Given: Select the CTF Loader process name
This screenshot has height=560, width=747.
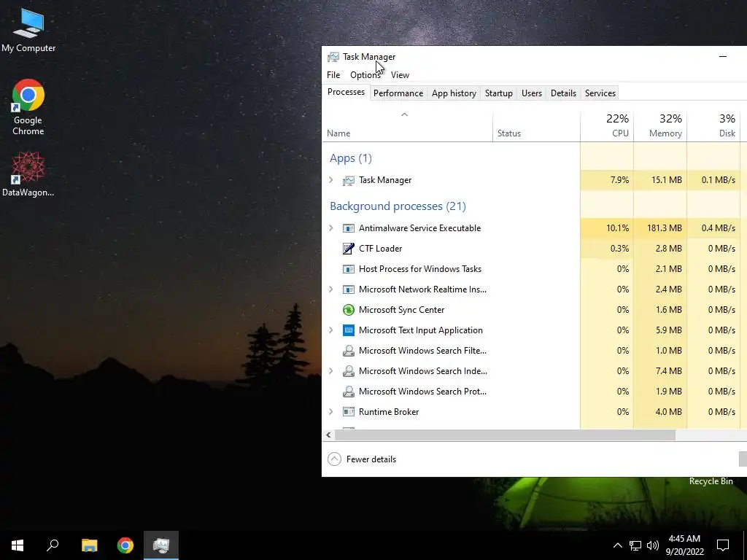Looking at the screenshot, I should tap(380, 249).
